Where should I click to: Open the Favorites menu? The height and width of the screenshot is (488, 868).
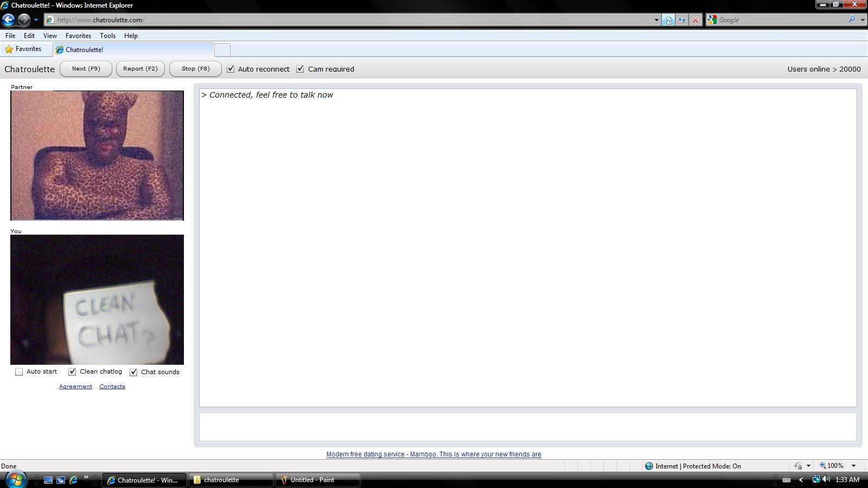[78, 36]
